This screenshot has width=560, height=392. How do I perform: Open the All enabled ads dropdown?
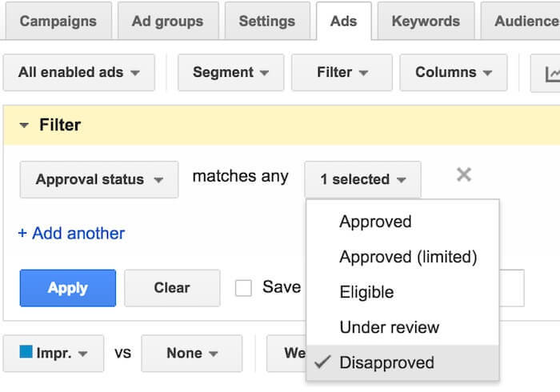[79, 73]
